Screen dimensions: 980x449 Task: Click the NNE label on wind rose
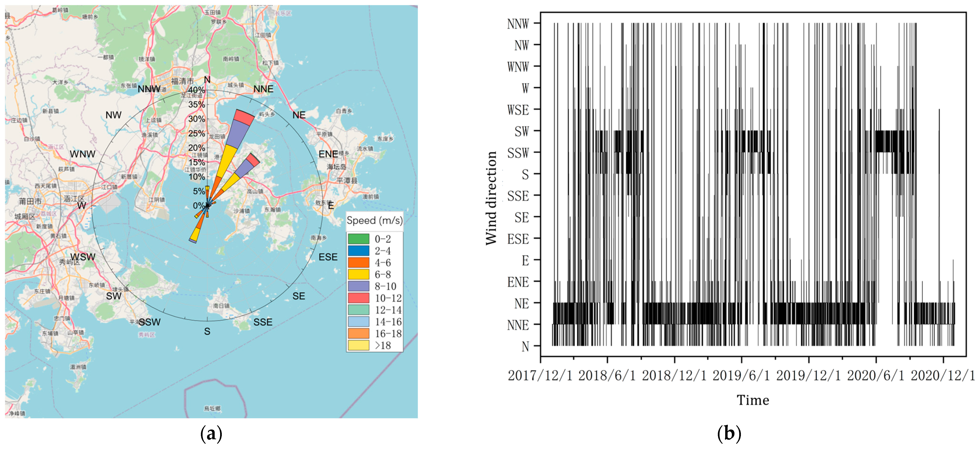point(263,89)
